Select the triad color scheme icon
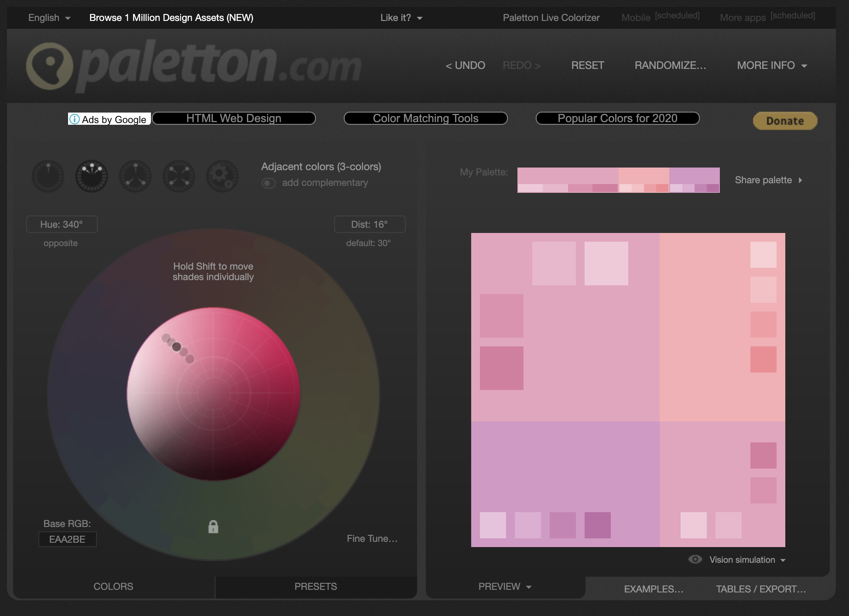The height and width of the screenshot is (616, 849). (x=135, y=176)
